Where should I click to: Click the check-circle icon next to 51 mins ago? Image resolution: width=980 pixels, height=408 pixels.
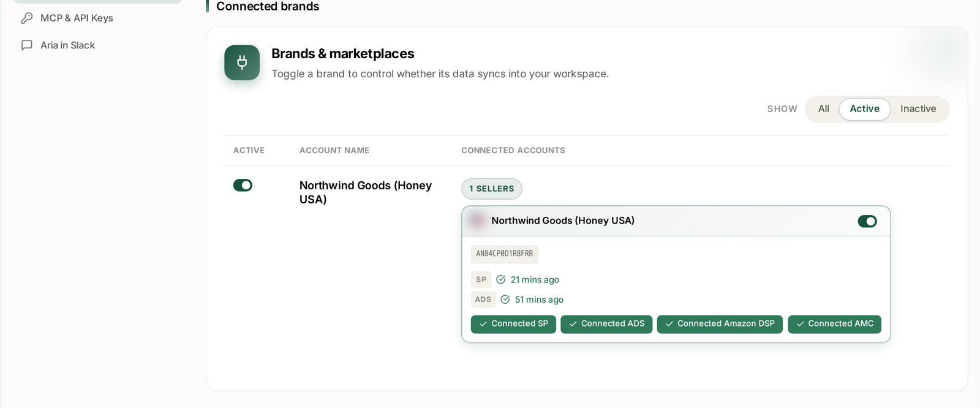coord(505,300)
